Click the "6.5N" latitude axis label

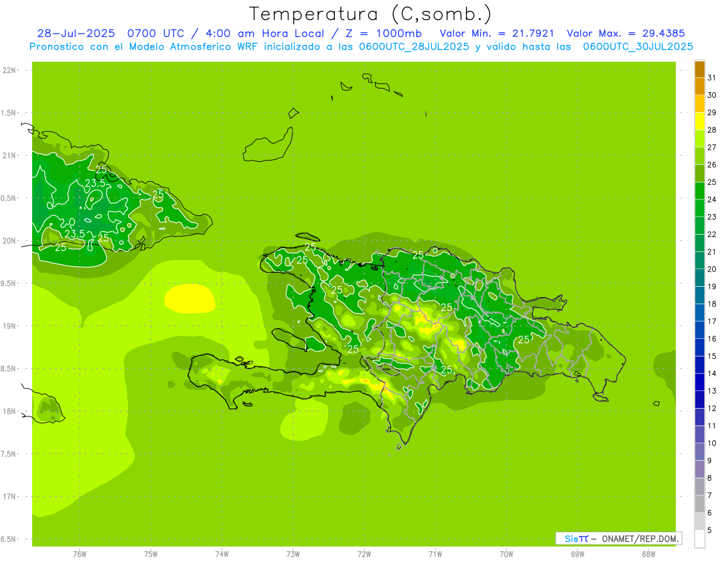point(9,539)
